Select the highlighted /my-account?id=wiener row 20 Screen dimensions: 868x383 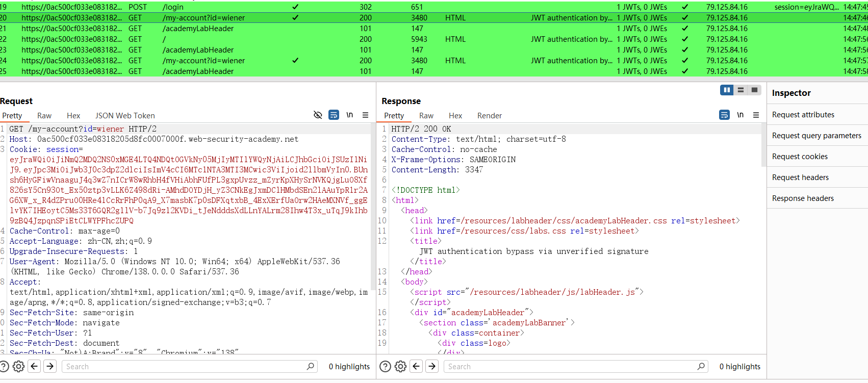click(x=434, y=18)
